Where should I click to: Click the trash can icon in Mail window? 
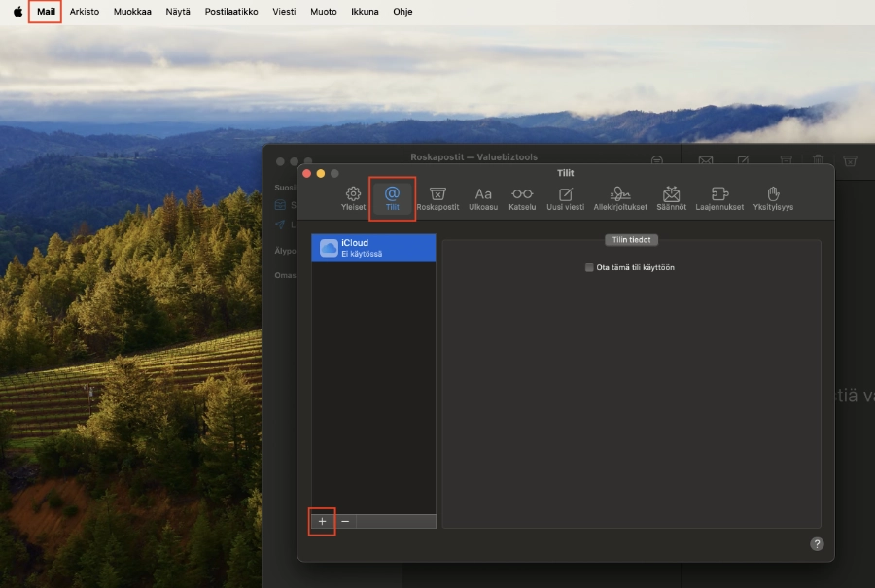[818, 160]
